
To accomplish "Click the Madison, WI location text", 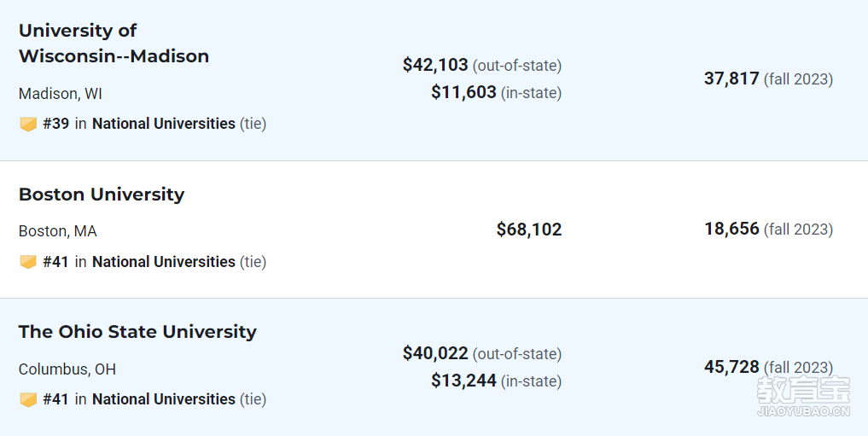I will click(61, 94).
